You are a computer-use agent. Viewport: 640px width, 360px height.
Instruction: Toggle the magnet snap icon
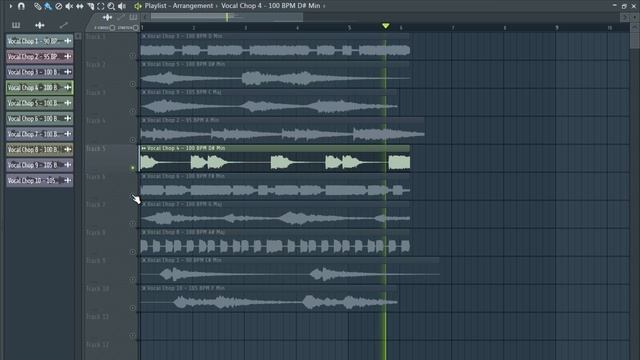click(21, 6)
